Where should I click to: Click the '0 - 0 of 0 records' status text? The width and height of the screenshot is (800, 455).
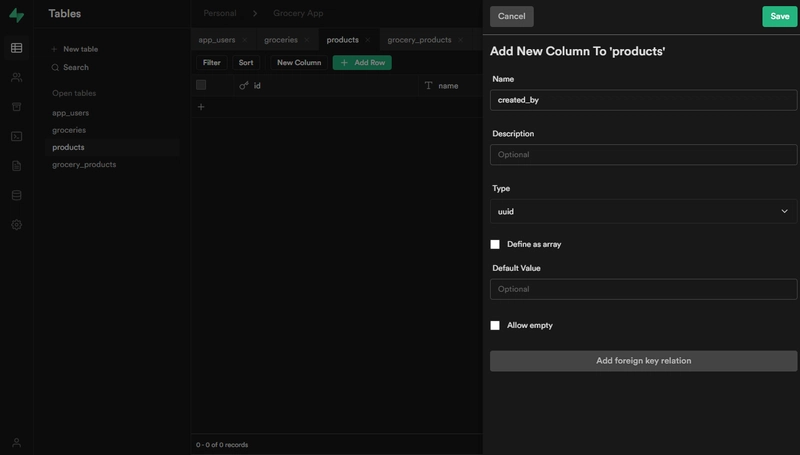pos(222,445)
